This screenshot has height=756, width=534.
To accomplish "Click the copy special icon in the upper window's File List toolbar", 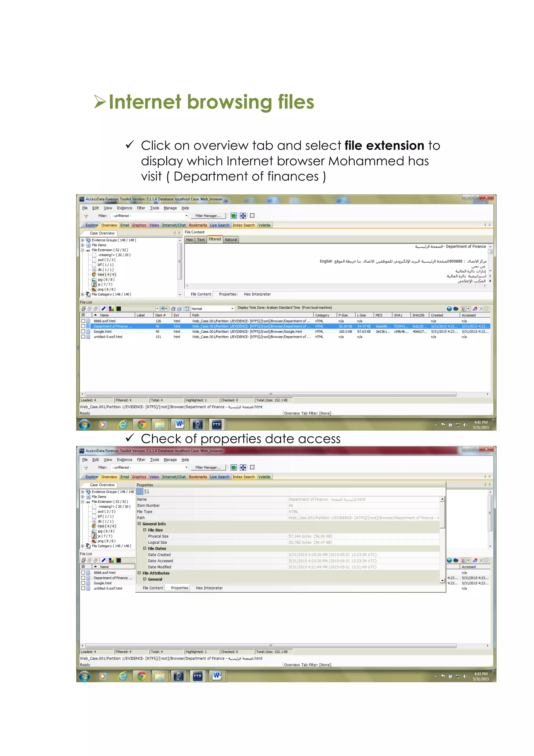I will (x=173, y=309).
